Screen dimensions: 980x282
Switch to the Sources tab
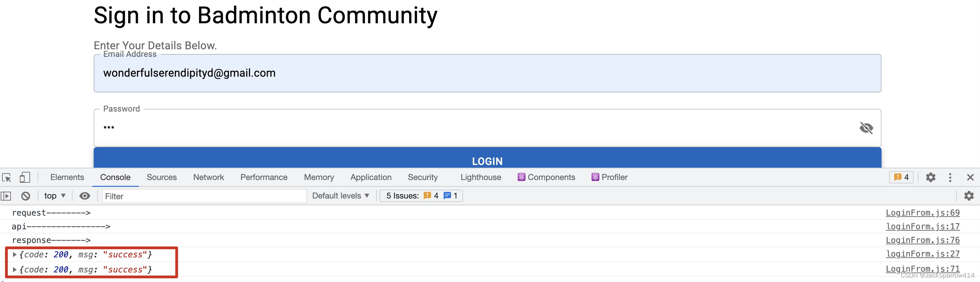162,177
